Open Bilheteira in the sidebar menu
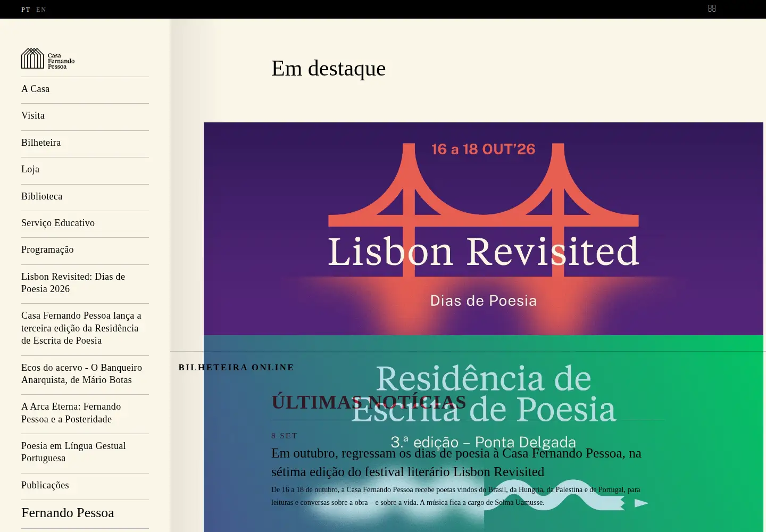This screenshot has width=766, height=532. [41, 143]
